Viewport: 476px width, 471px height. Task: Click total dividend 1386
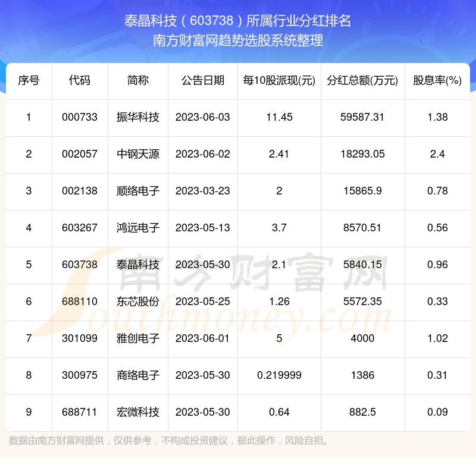[x=362, y=375]
